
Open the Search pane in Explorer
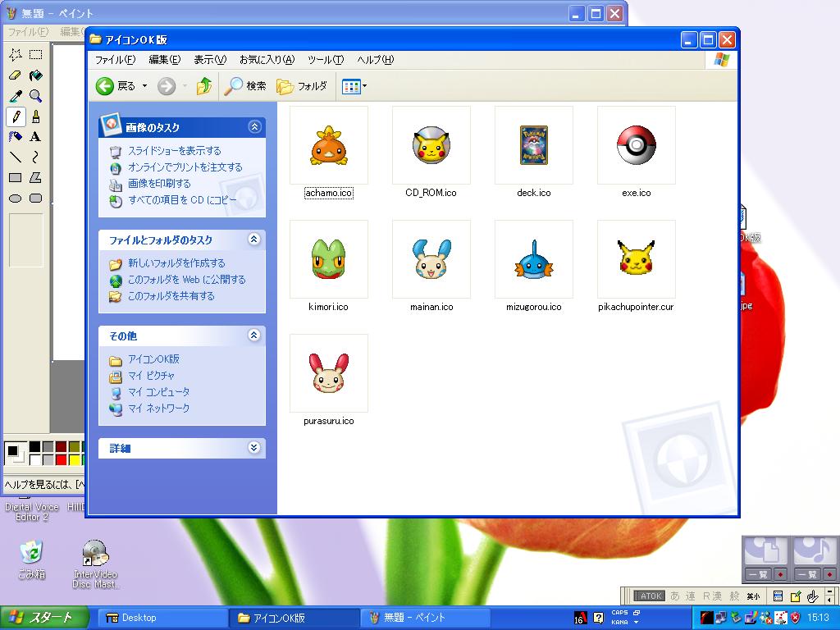pos(245,85)
